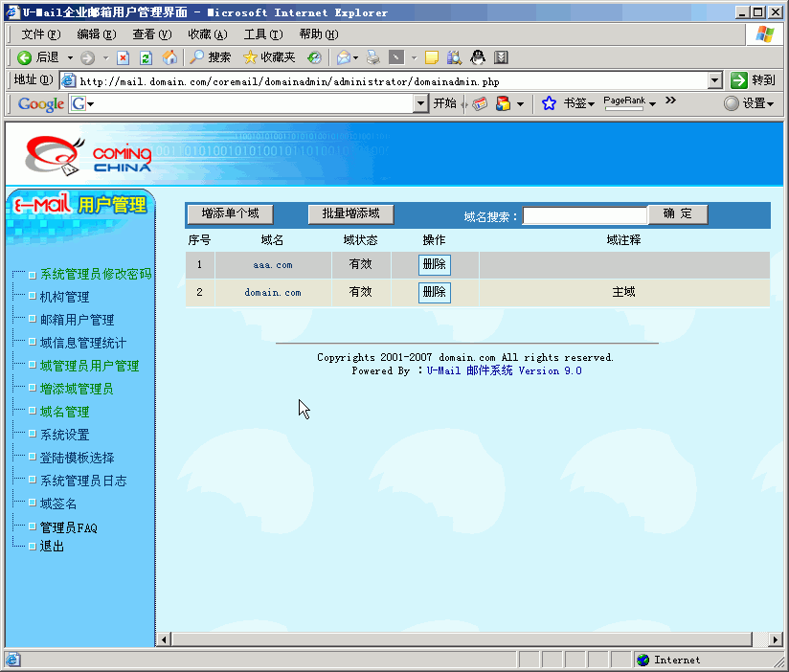
Task: Click the Refresh page icon
Action: click(x=147, y=57)
